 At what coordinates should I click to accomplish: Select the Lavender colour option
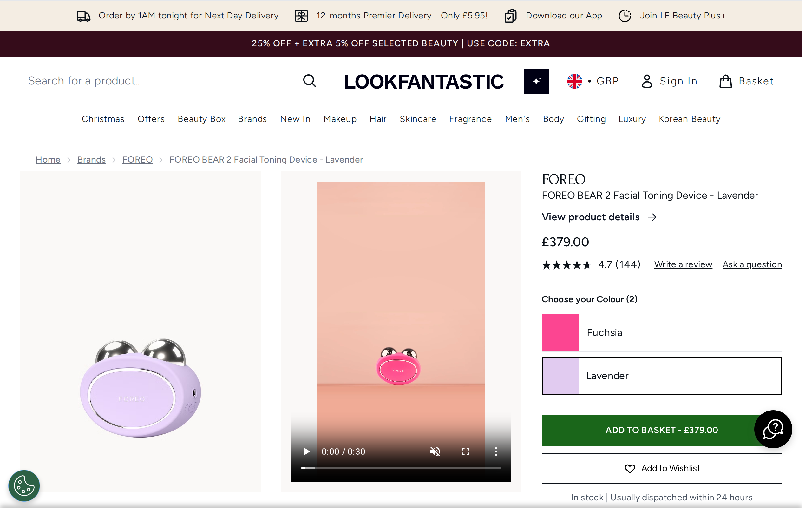[x=661, y=376]
